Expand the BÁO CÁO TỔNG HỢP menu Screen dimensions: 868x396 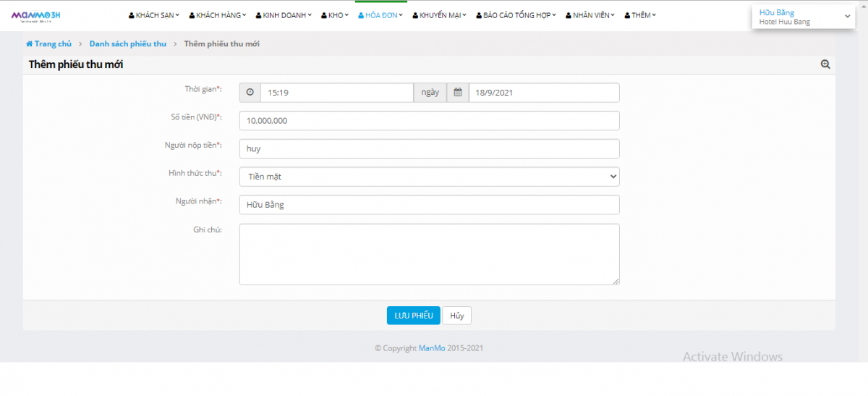pyautogui.click(x=516, y=15)
